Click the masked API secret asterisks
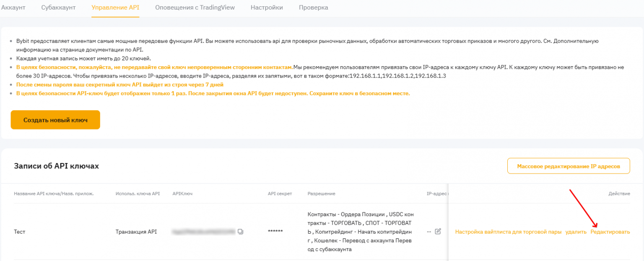Image resolution: width=644 pixels, height=261 pixels. pos(275,232)
